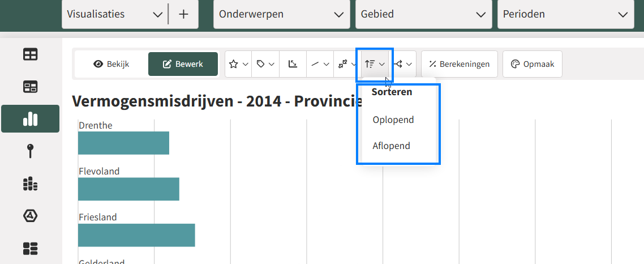This screenshot has width=644, height=264.
Task: Click the Friesland bar in chart
Action: pyautogui.click(x=136, y=235)
